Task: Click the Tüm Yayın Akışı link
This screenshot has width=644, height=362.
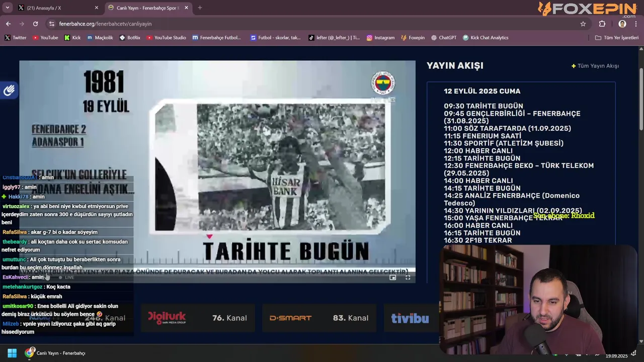Action: [595, 66]
